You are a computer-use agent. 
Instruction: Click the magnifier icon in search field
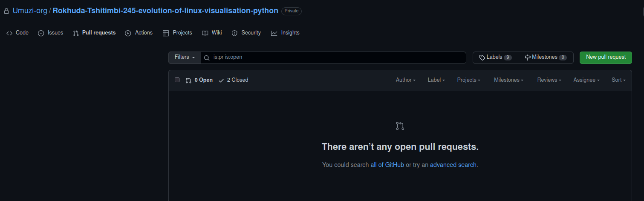point(207,57)
